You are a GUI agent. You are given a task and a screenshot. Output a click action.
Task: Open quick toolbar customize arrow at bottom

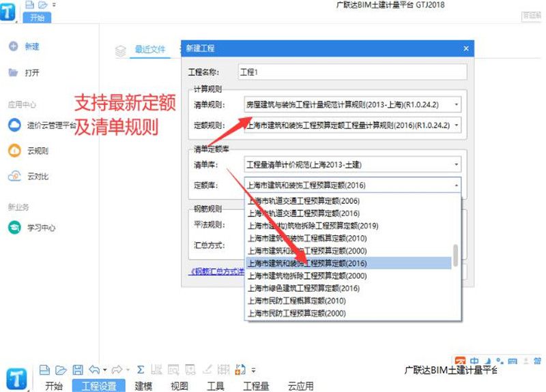253,370
